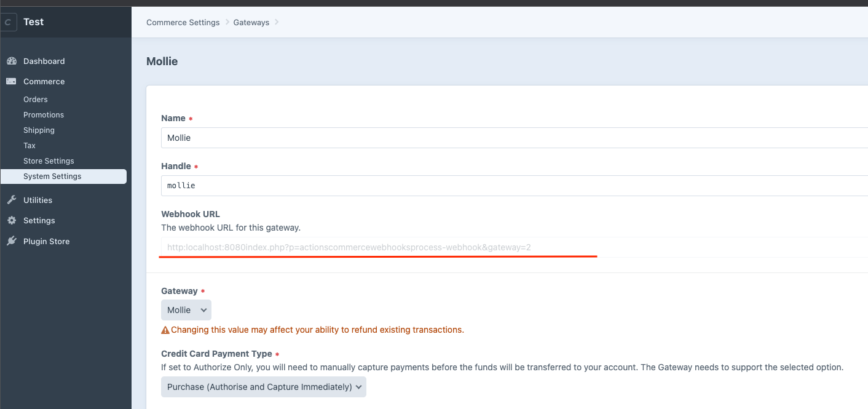The width and height of the screenshot is (868, 409).
Task: Go to Promotions in the sidebar
Action: pyautogui.click(x=43, y=114)
